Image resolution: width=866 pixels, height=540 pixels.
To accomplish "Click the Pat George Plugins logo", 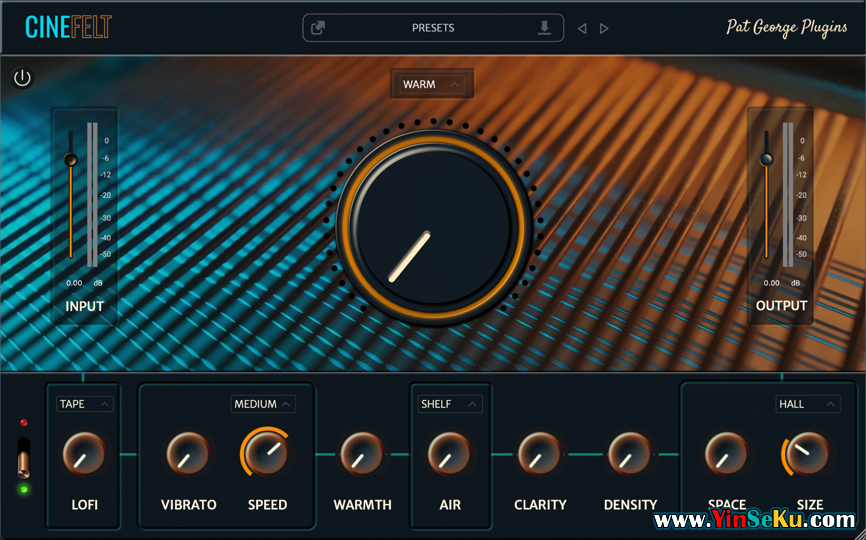I will click(786, 27).
